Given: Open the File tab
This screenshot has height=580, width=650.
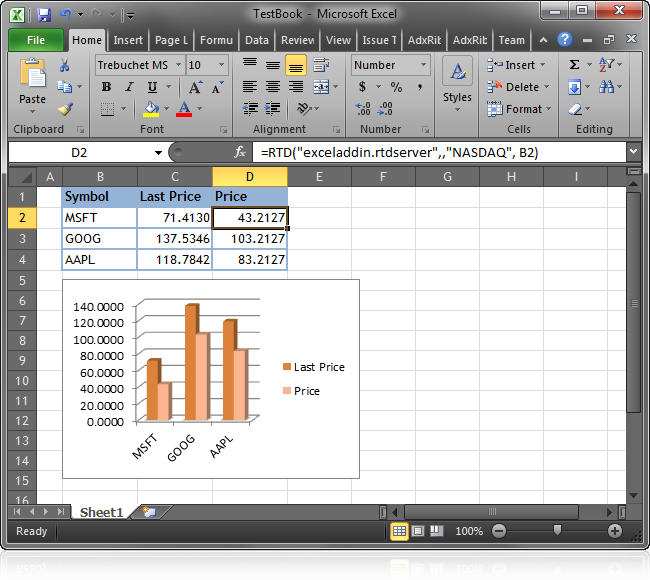Looking at the screenshot, I should 36,40.
